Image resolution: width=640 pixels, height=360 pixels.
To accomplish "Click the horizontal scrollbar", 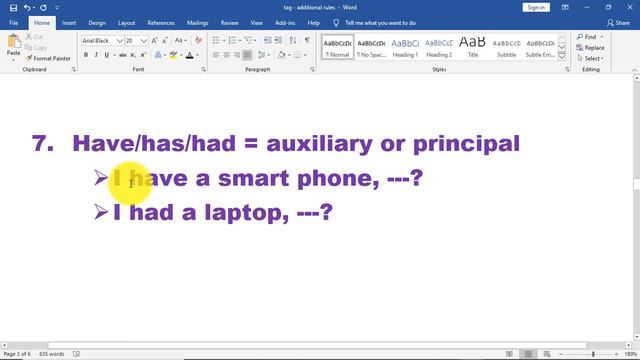I will [316, 345].
